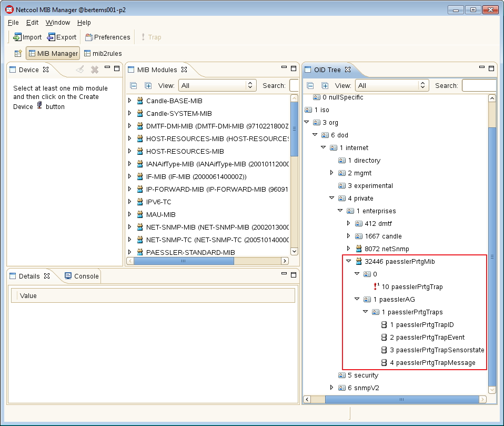Click the Export toolbar icon
Viewport: 504px width, 426px height.
pos(51,37)
